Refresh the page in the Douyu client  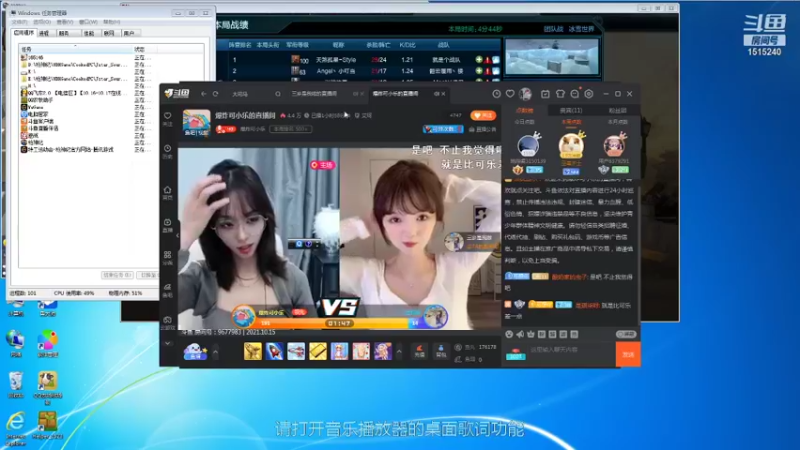[x=216, y=94]
